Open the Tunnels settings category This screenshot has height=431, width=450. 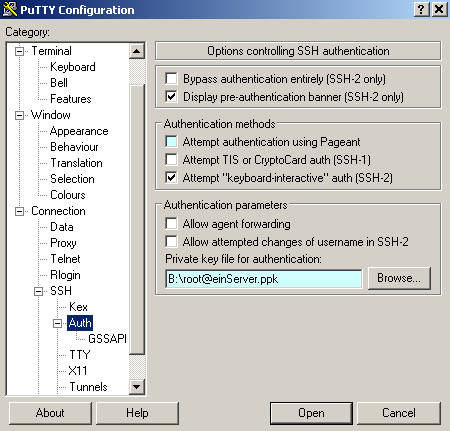[88, 387]
